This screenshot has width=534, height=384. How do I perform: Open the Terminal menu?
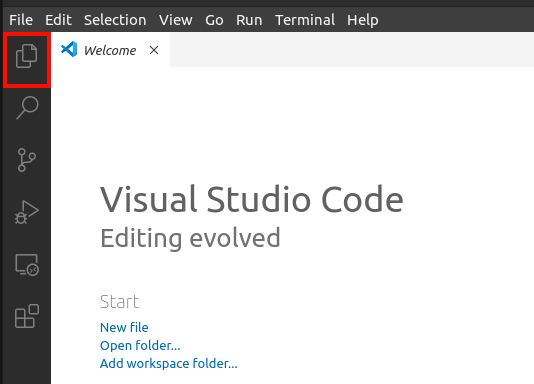coord(305,20)
